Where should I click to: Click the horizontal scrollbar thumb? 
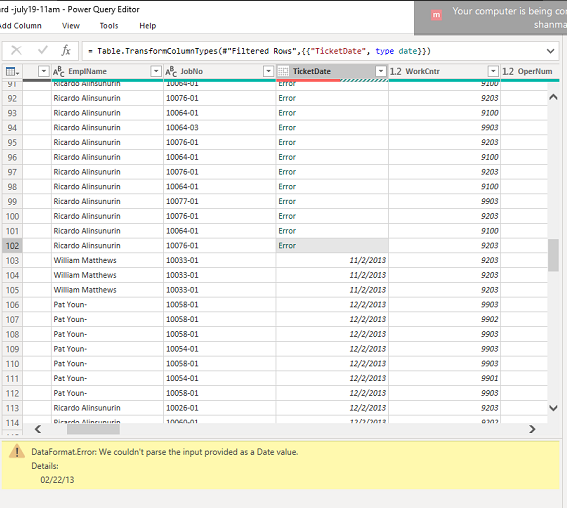pyautogui.click(x=93, y=429)
